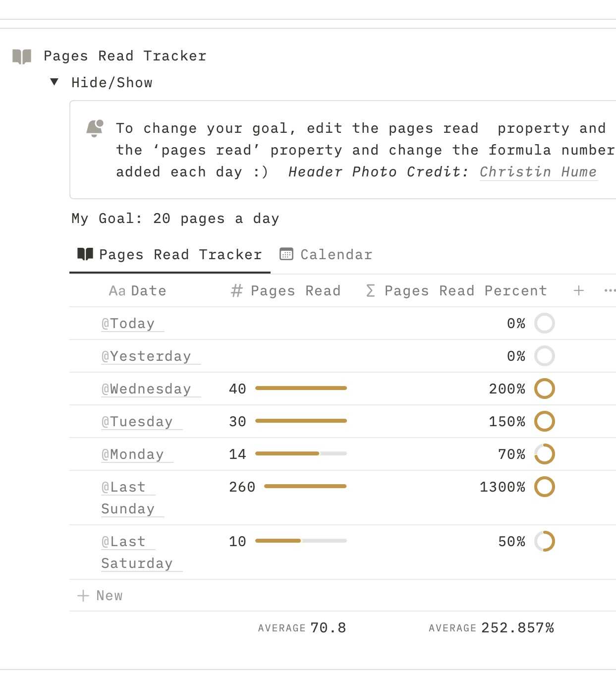The width and height of the screenshot is (616, 674).
Task: Click the bell icon in the callout box
Action: tap(95, 128)
